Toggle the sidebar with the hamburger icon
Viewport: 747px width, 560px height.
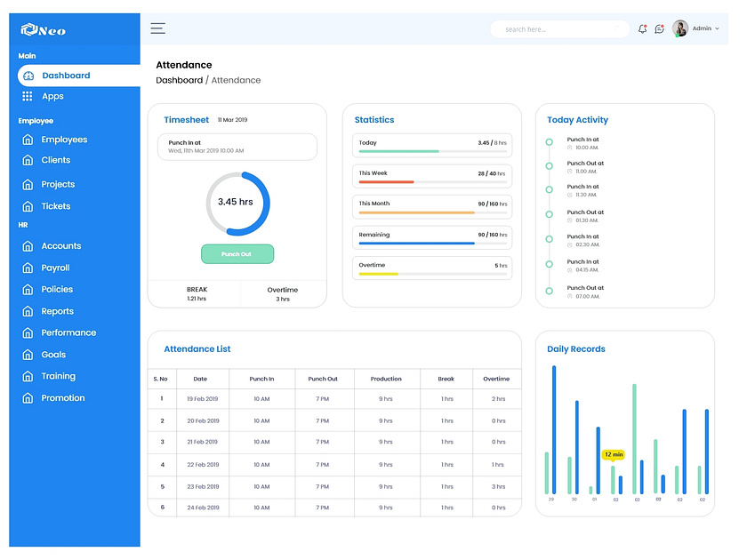pos(157,28)
